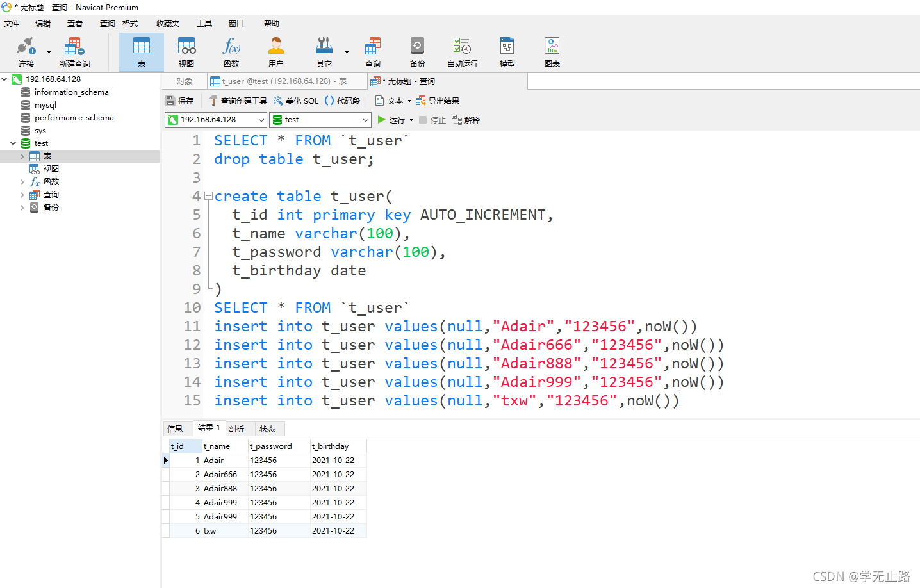Select information_schema database in tree
Image resolution: width=920 pixels, height=588 pixels.
71,92
